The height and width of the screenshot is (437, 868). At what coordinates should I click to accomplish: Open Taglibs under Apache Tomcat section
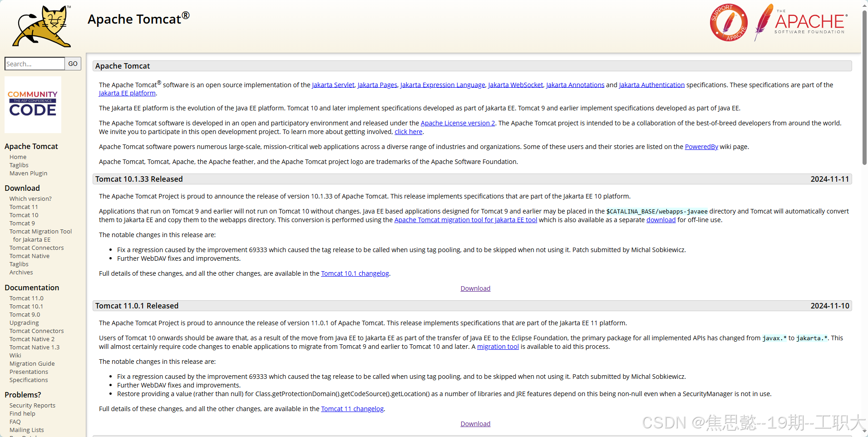(x=19, y=165)
